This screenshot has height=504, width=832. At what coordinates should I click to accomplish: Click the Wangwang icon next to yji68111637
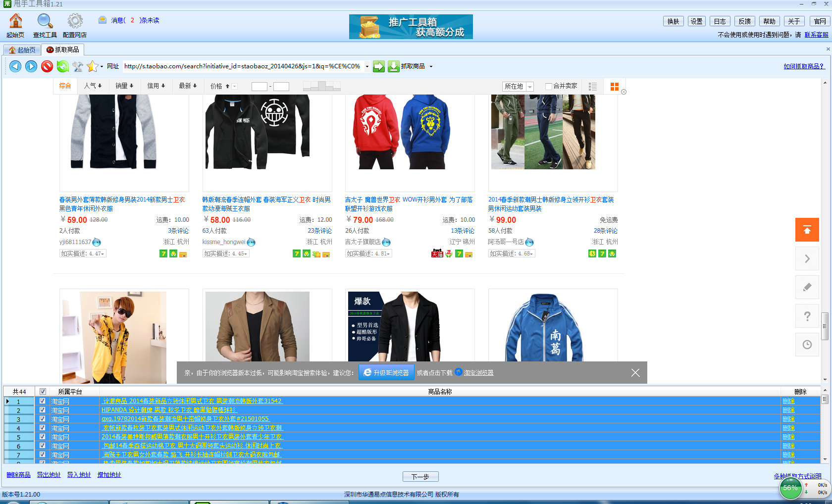(x=97, y=242)
